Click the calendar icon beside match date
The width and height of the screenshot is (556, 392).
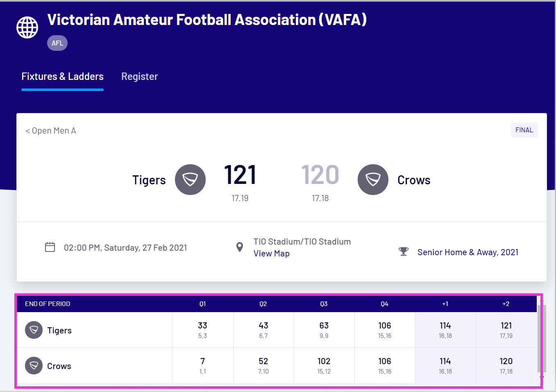coord(50,247)
